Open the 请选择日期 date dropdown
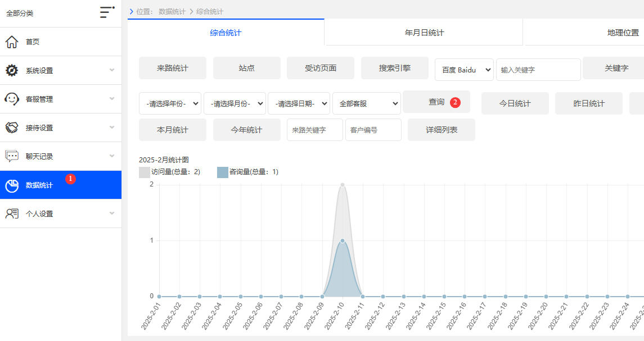The image size is (644, 341). pyautogui.click(x=299, y=104)
